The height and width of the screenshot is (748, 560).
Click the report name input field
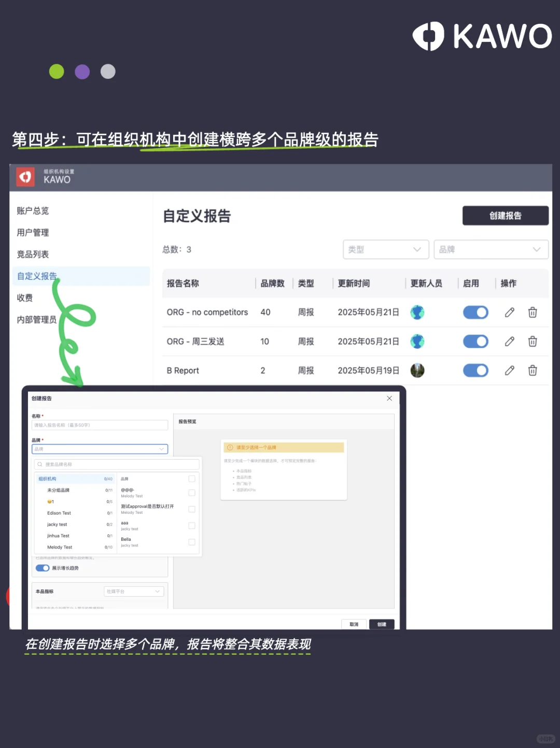point(100,425)
